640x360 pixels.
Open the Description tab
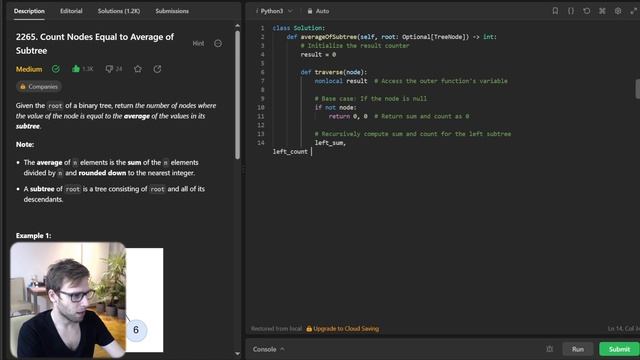click(x=29, y=11)
